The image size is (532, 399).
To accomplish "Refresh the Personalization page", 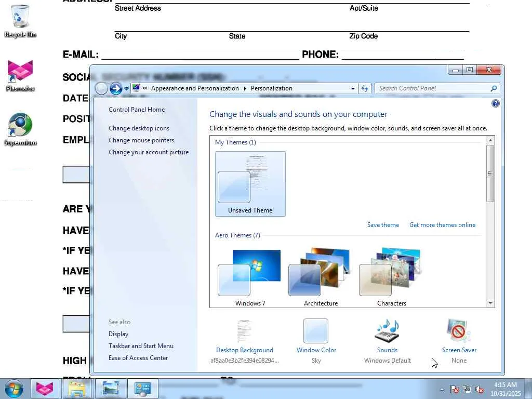I will 365,88.
